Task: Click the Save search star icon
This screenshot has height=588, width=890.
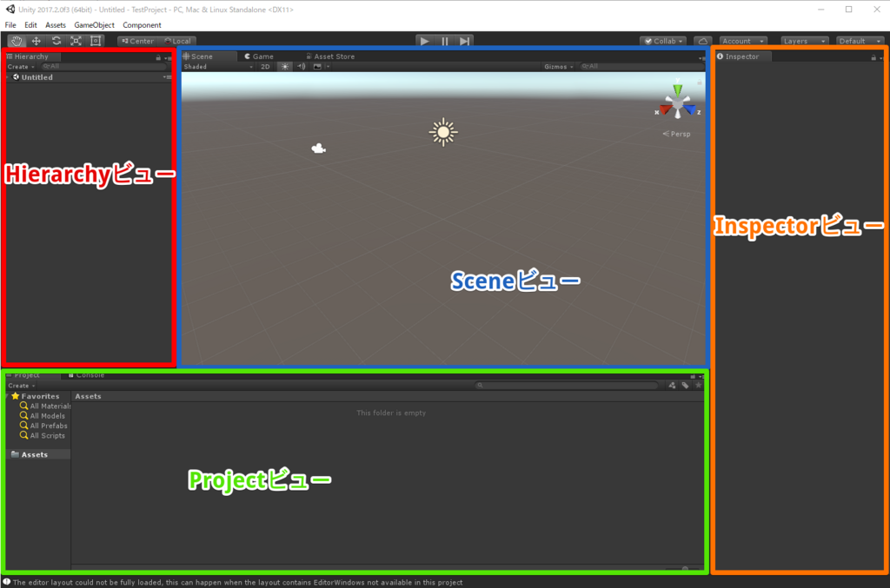Action: click(698, 386)
